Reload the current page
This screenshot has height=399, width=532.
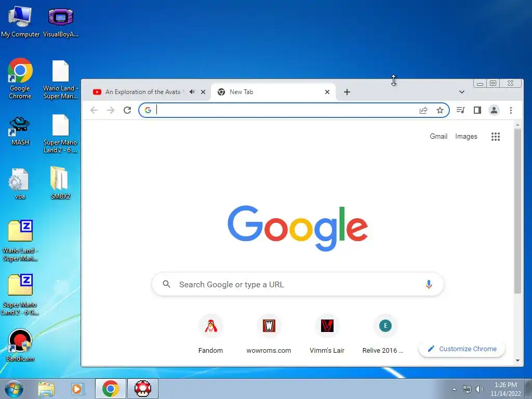point(127,110)
